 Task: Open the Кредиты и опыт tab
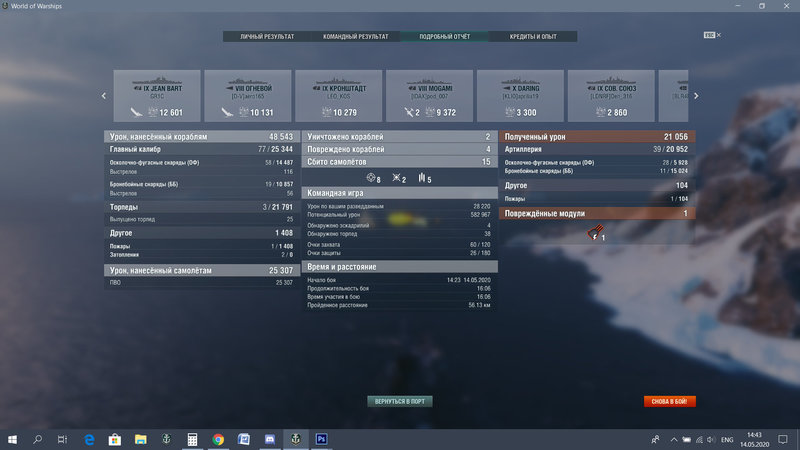[532, 36]
